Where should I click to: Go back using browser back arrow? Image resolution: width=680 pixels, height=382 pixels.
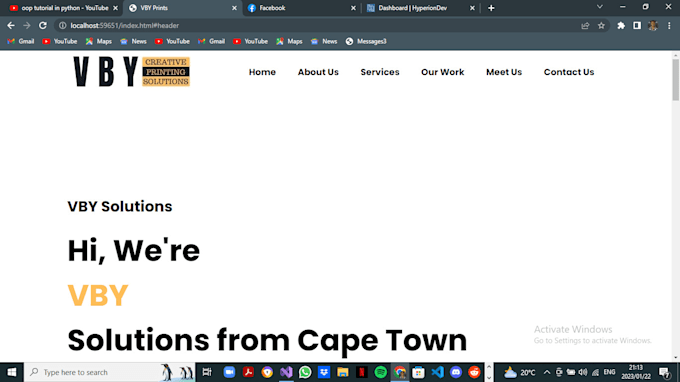tap(11, 26)
